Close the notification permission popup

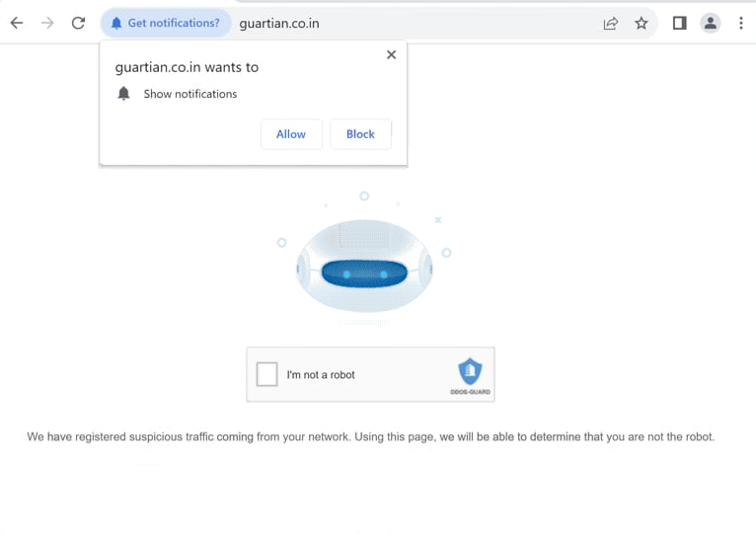pyautogui.click(x=392, y=54)
